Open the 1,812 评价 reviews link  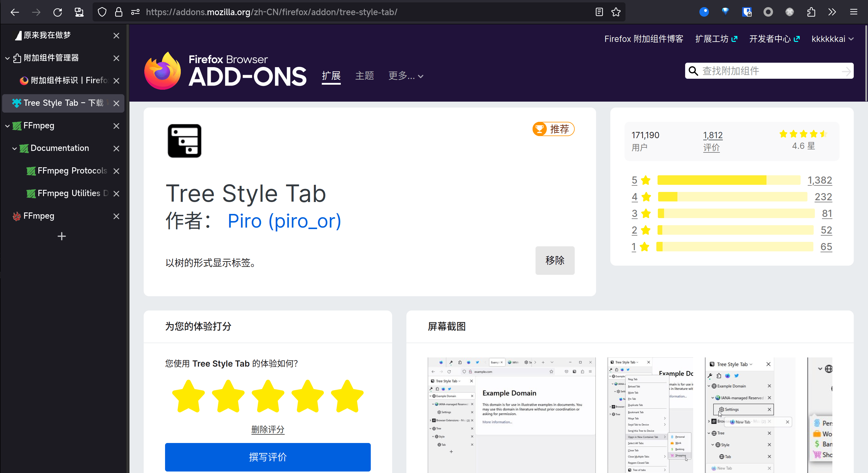(712, 141)
